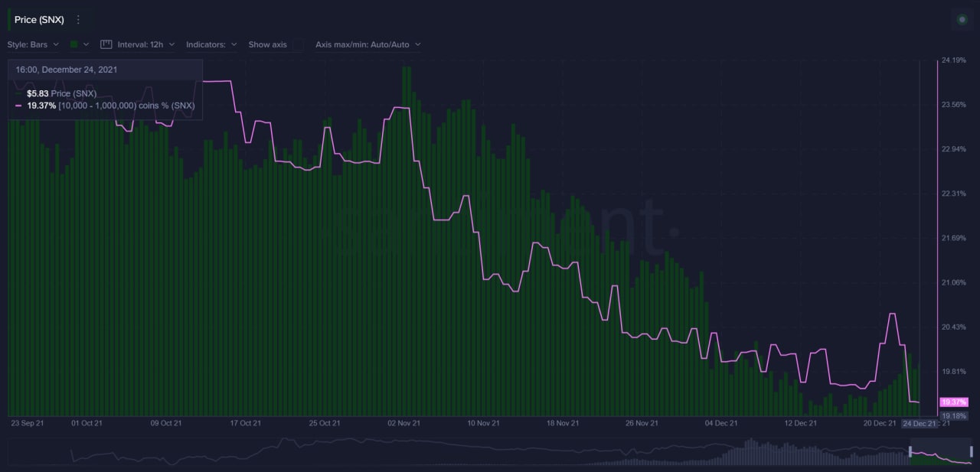Toggle the Show axis checkbox
The height and width of the screenshot is (472, 980).
point(298,44)
